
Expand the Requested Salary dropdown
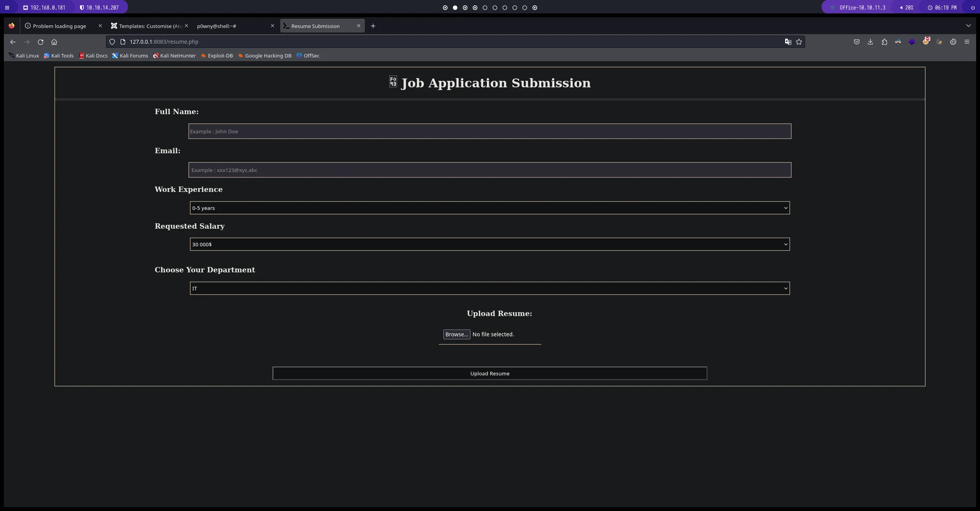click(x=490, y=244)
